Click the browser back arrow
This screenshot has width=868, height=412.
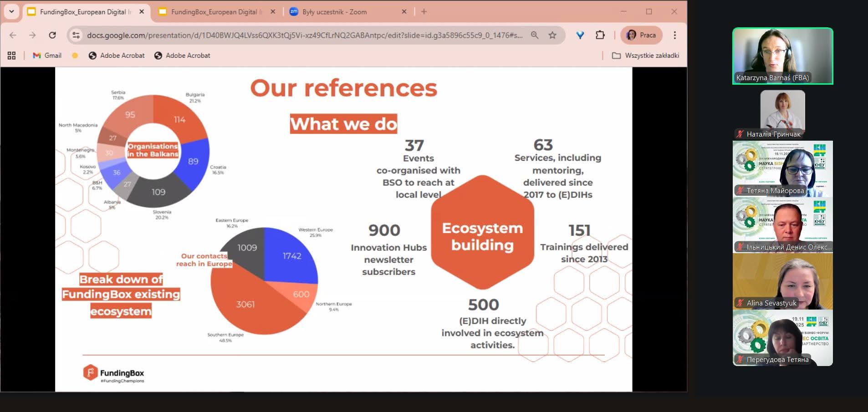pos(13,35)
